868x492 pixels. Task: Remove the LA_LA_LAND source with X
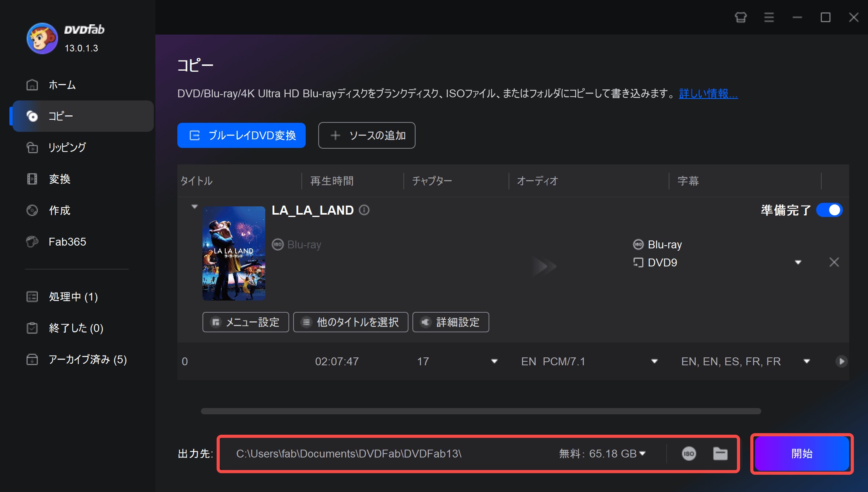point(834,262)
